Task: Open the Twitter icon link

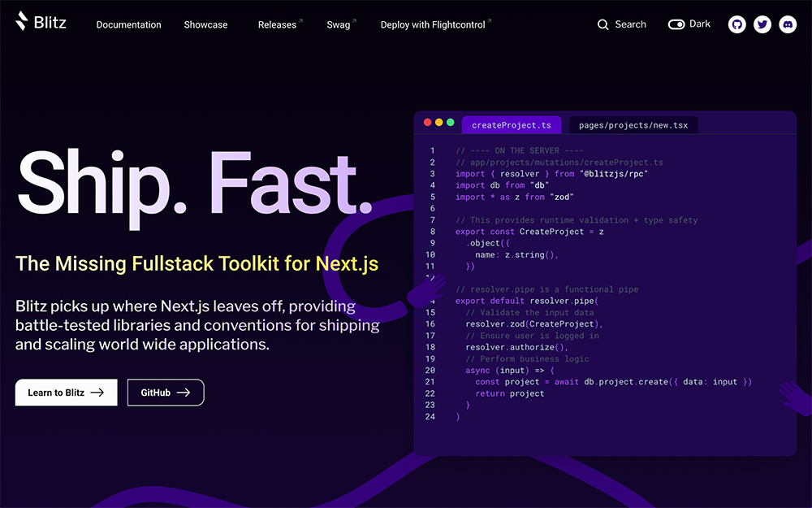Action: click(762, 24)
